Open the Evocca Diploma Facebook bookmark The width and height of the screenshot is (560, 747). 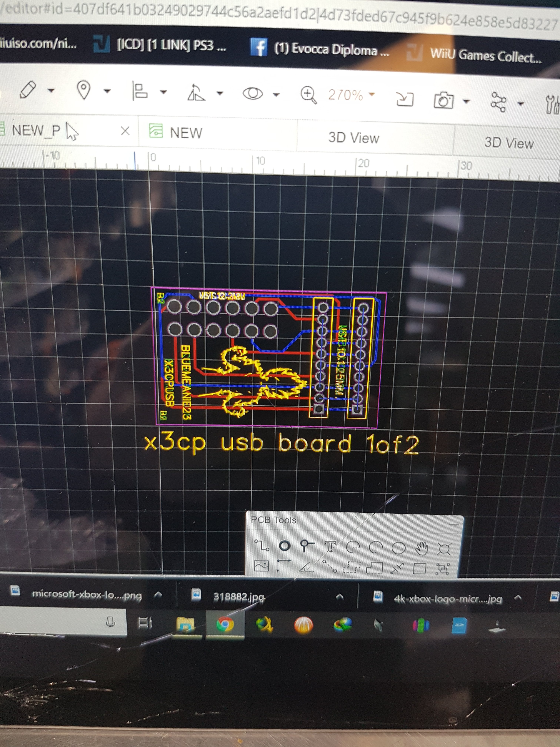point(320,49)
